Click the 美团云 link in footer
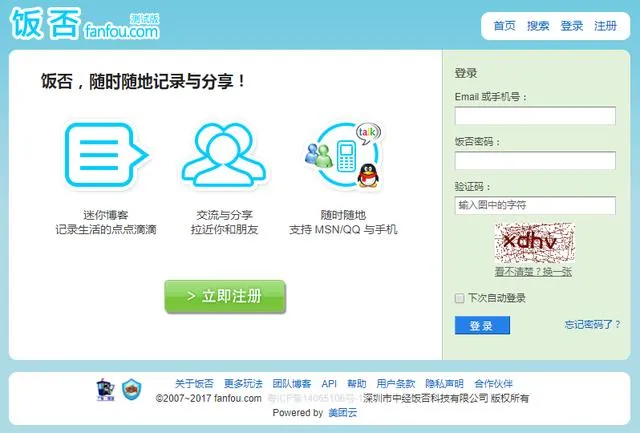Screen dimensions: 640x433 click(343, 413)
